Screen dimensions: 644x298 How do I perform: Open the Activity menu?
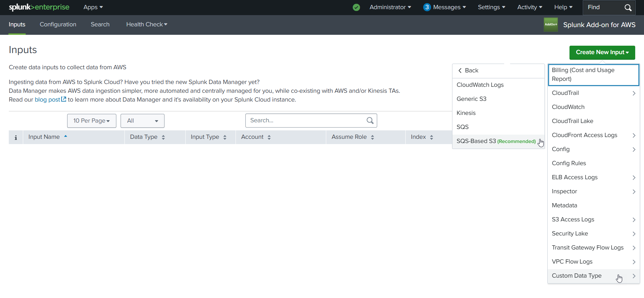tap(530, 7)
